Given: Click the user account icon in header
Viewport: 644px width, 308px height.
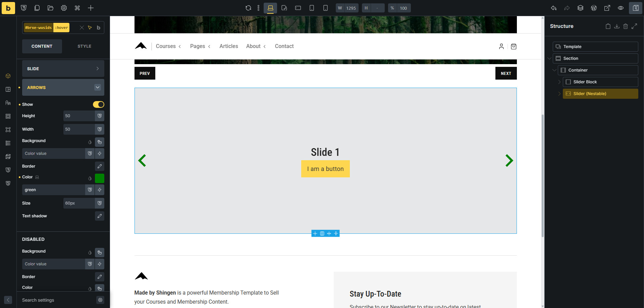Looking at the screenshot, I should 501,46.
